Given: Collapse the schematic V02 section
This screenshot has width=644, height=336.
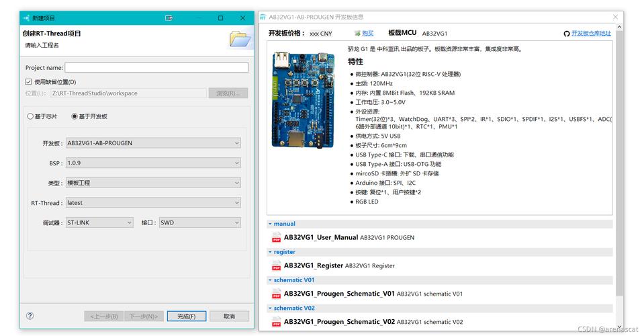Looking at the screenshot, I should pyautogui.click(x=270, y=308).
